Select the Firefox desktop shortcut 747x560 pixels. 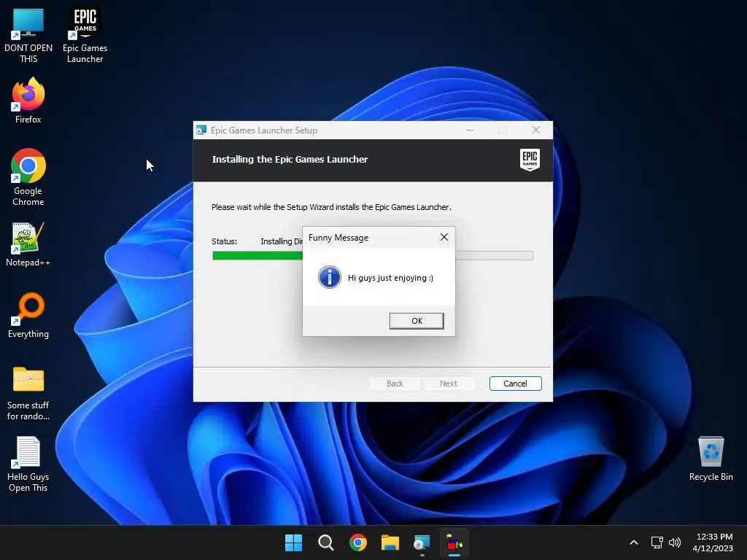pyautogui.click(x=28, y=101)
